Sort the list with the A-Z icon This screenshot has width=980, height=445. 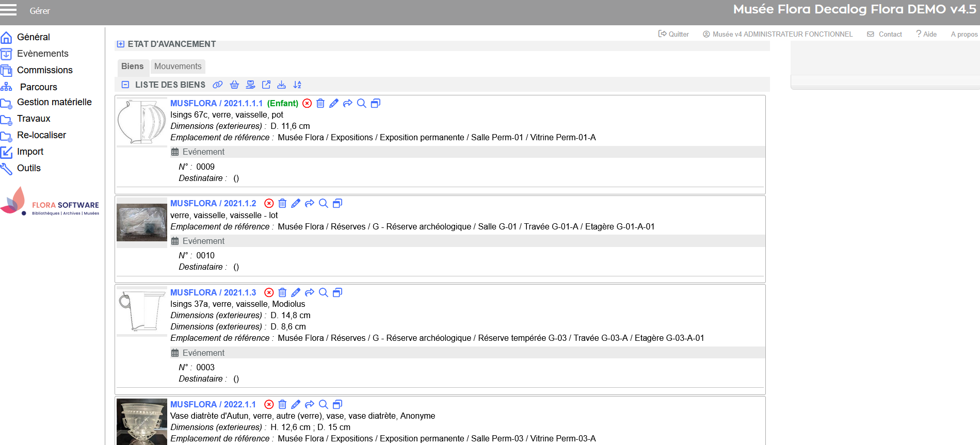point(297,85)
